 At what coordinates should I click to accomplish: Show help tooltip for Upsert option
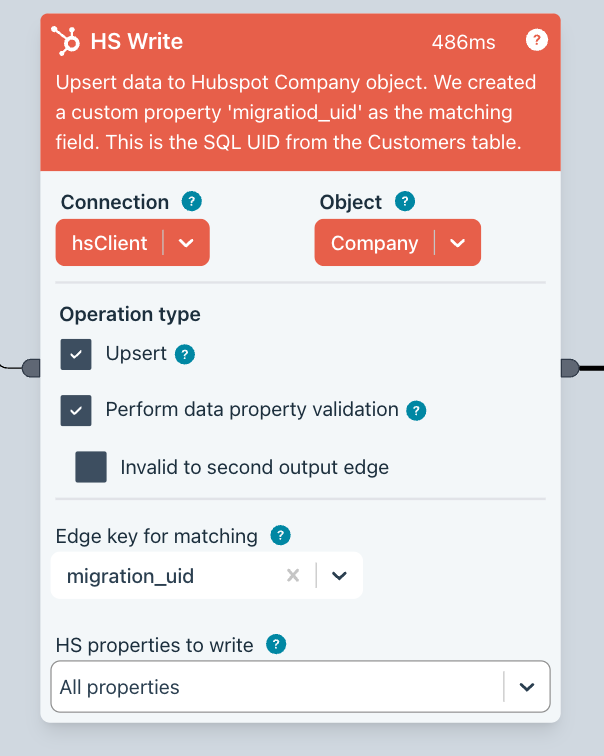pos(185,354)
